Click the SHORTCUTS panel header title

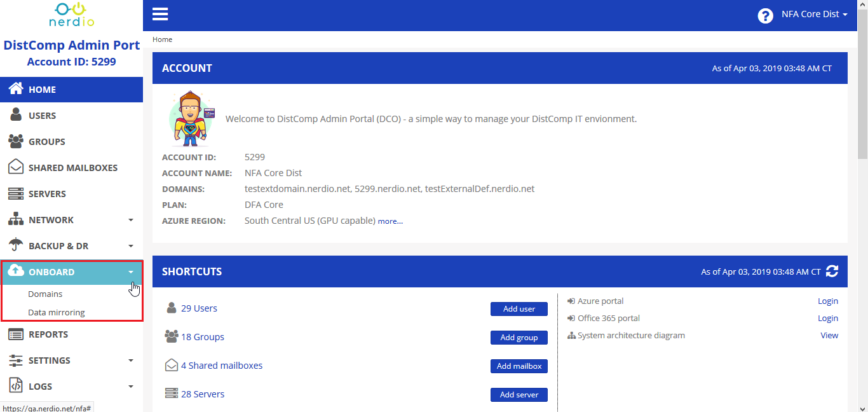coord(192,271)
